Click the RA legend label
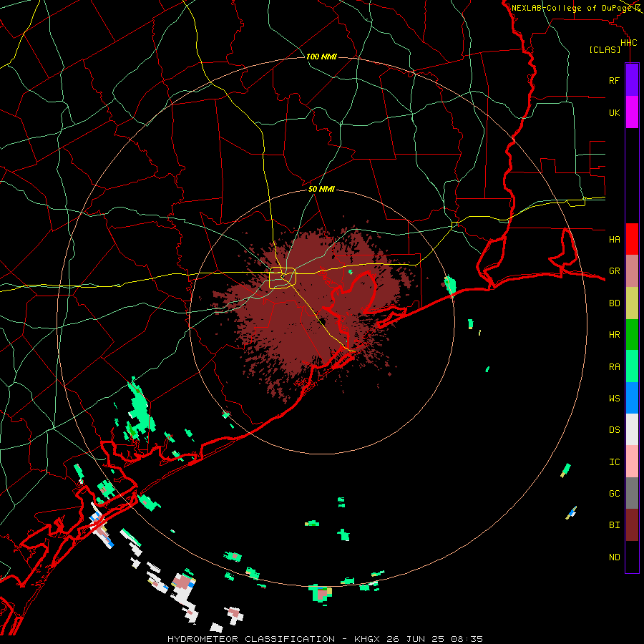 614,366
